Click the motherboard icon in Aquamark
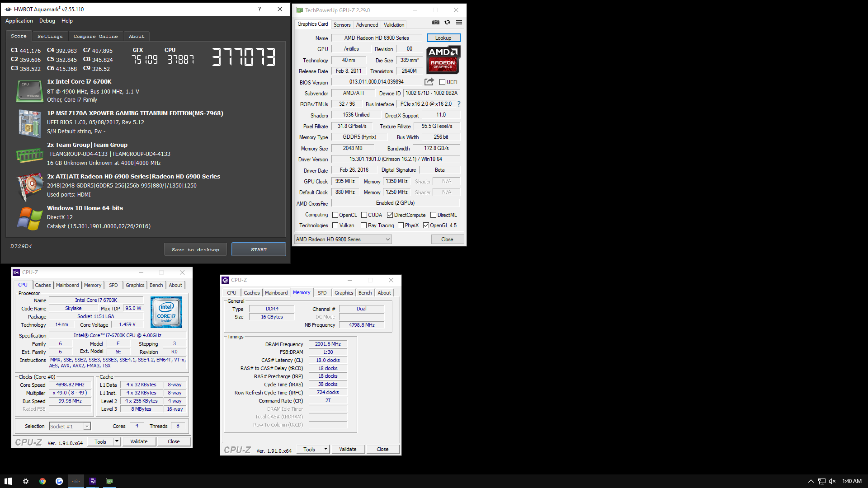The height and width of the screenshot is (488, 868). coord(29,123)
